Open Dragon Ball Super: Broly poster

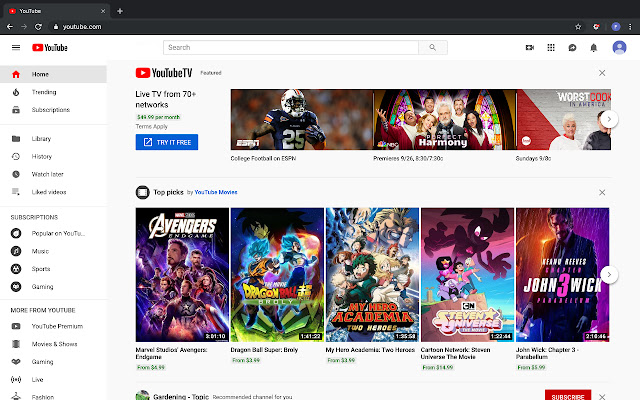(x=277, y=275)
